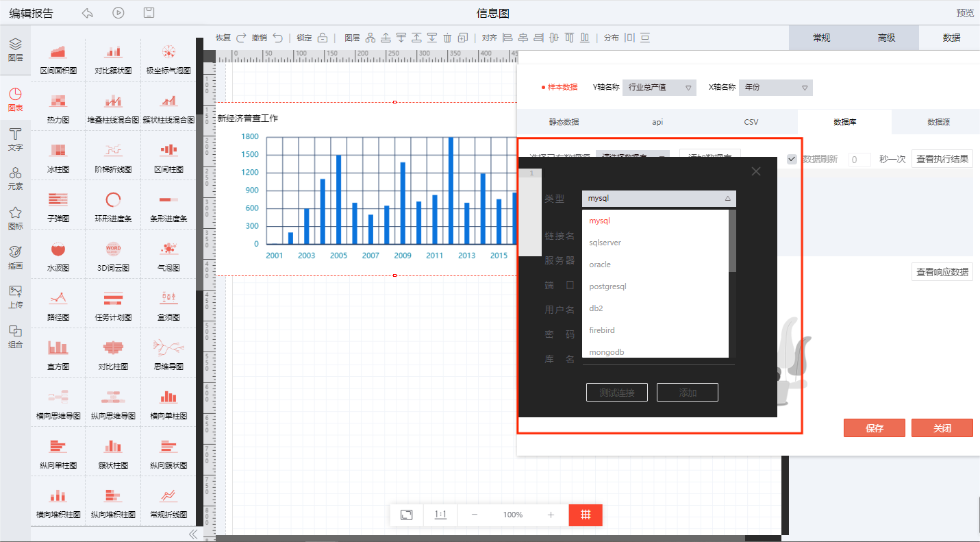
Task: Click the save disk icon in header
Action: coord(149,12)
